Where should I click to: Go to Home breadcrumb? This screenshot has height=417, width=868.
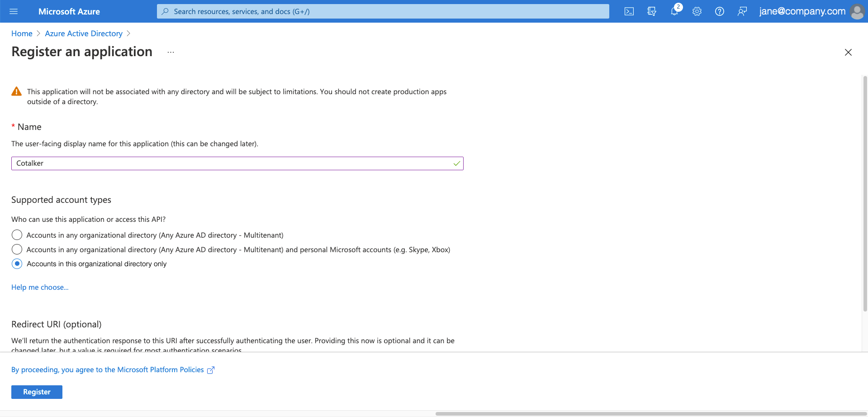pos(22,34)
